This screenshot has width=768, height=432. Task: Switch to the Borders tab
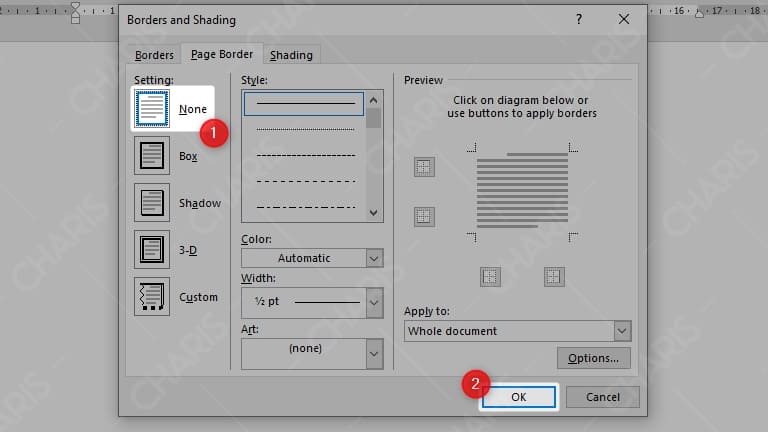pyautogui.click(x=154, y=55)
